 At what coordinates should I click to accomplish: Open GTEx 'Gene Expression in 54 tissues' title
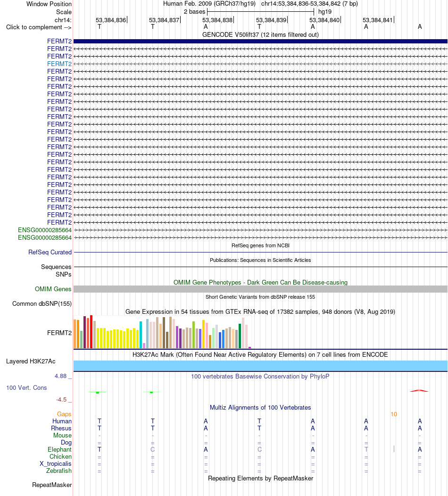click(x=260, y=311)
